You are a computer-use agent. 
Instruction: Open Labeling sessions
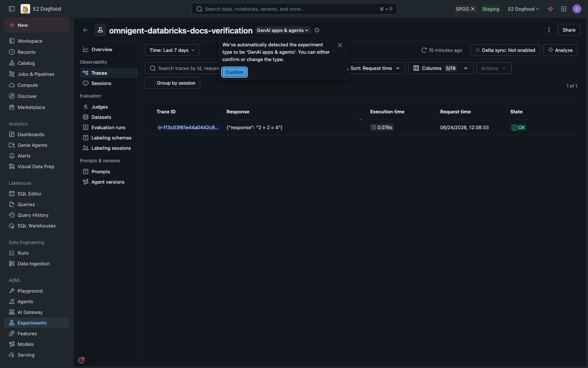[109, 148]
